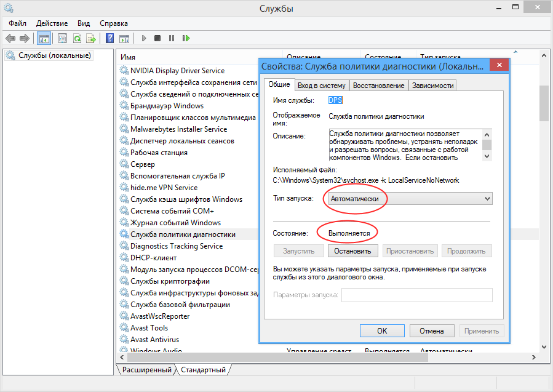Switch to the Расширенный view tab

(x=147, y=370)
